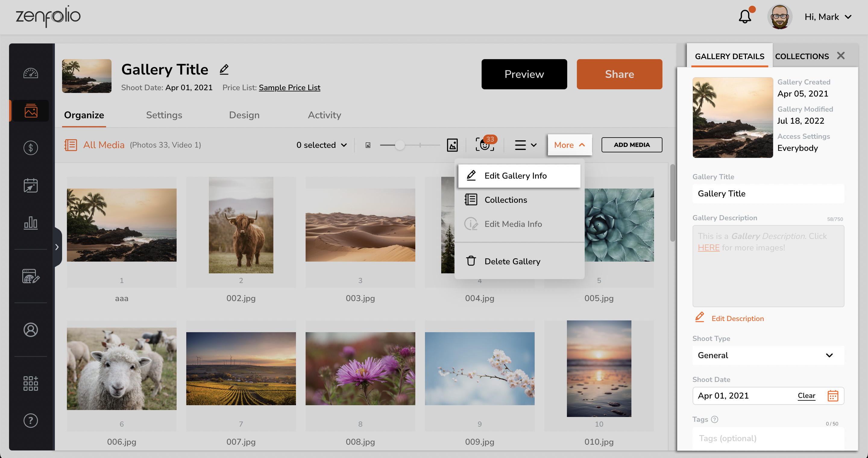
Task: Open the face recognition tool showing 33 faces
Action: (484, 146)
